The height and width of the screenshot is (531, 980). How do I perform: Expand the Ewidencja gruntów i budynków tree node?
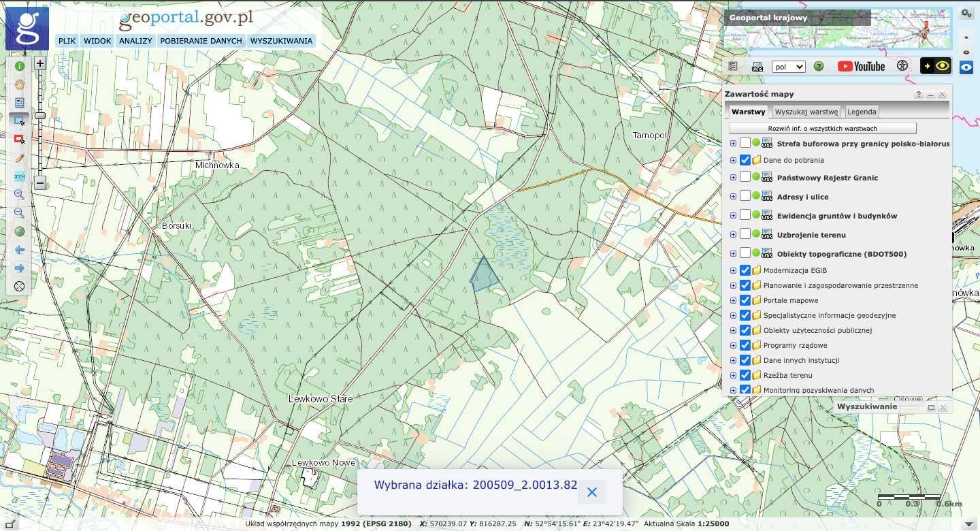pos(733,216)
